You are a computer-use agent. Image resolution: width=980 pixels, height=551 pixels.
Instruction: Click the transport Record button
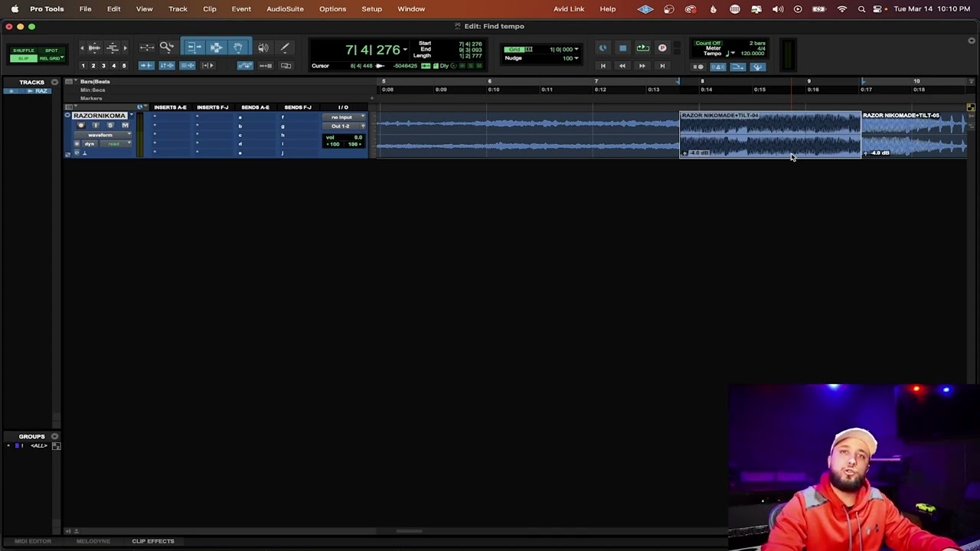[662, 48]
